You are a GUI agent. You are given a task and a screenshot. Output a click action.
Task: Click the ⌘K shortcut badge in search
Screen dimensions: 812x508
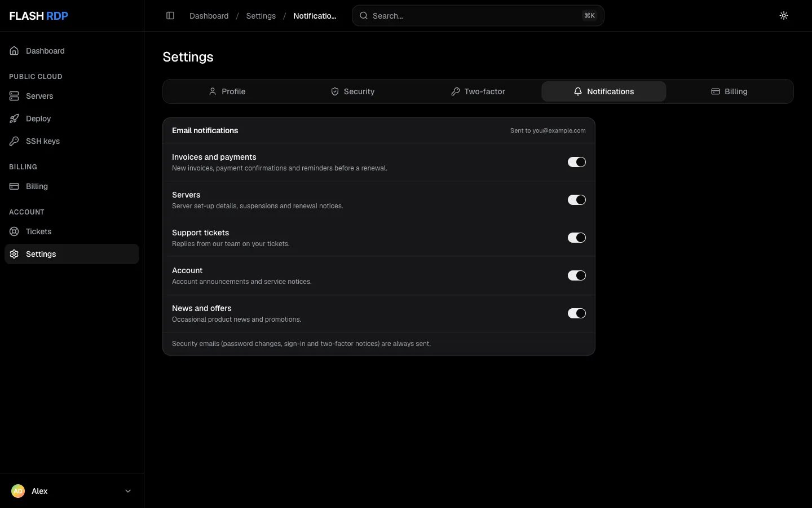coord(589,16)
